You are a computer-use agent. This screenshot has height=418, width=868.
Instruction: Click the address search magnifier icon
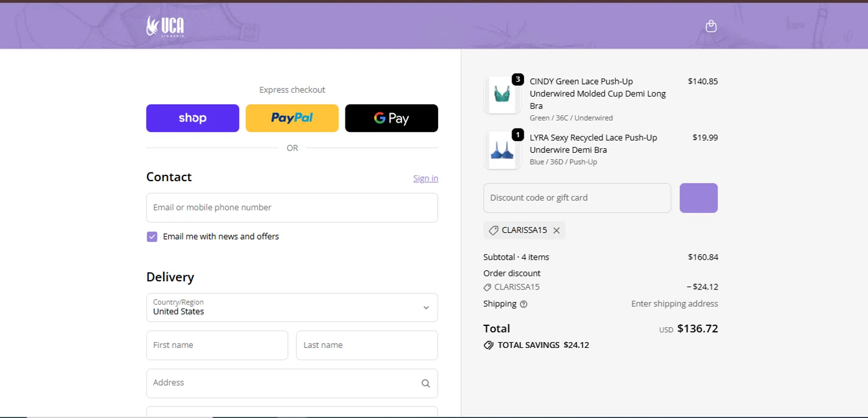(x=426, y=383)
